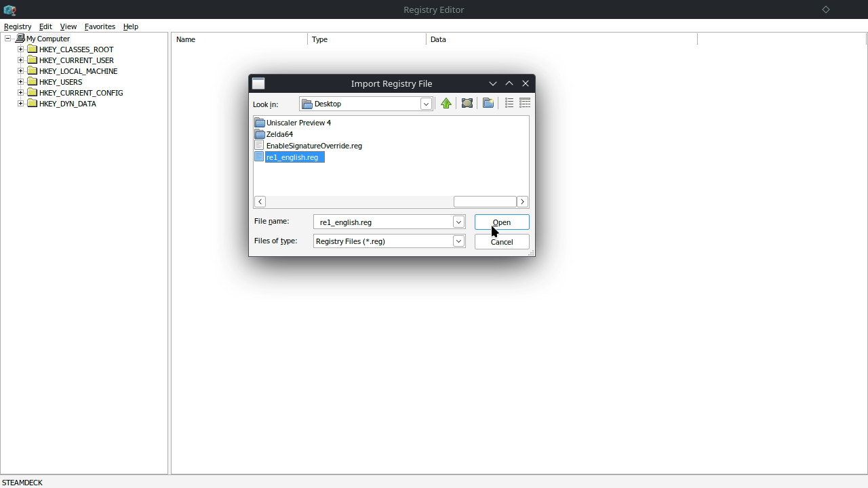Select the HKEY_CURRENT_USER key in tree
The height and width of the screenshot is (488, 868).
pos(76,60)
